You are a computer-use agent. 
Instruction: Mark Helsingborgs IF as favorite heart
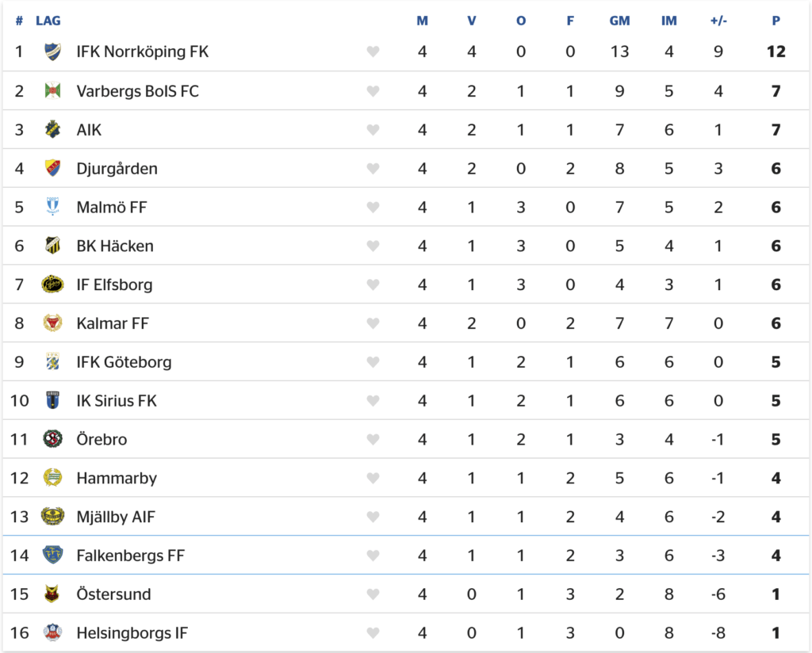[x=373, y=633]
